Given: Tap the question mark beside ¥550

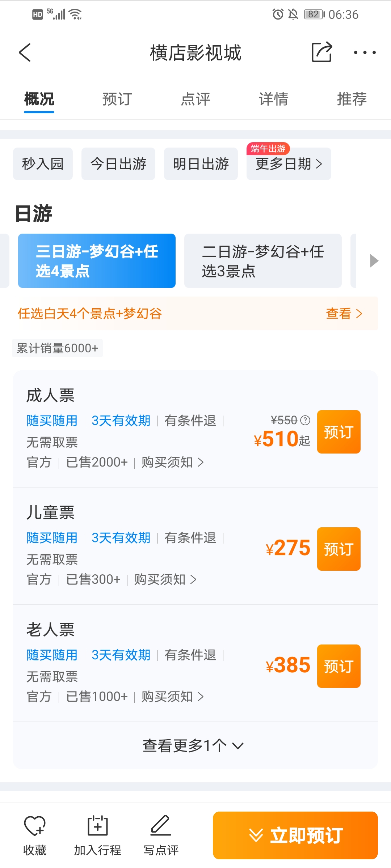Looking at the screenshot, I should point(306,420).
